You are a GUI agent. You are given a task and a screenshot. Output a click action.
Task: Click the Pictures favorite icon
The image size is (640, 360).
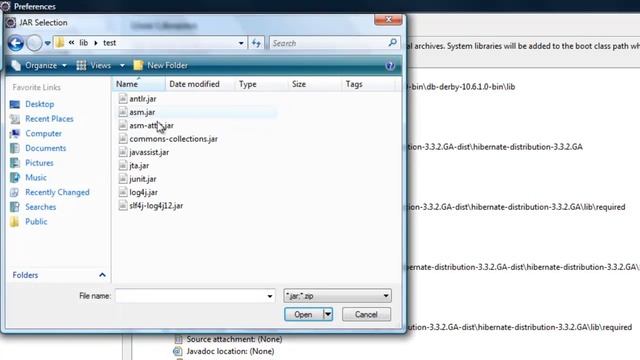coord(15,163)
